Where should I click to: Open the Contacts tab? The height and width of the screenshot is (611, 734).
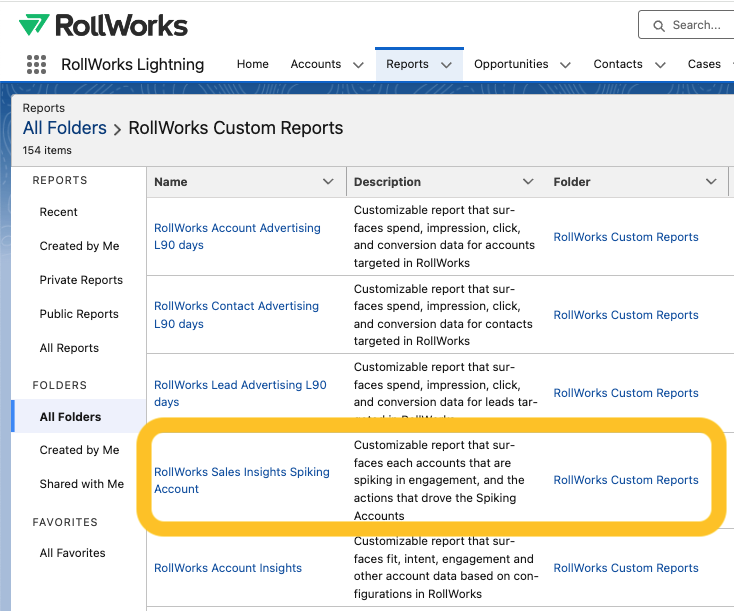pos(617,64)
